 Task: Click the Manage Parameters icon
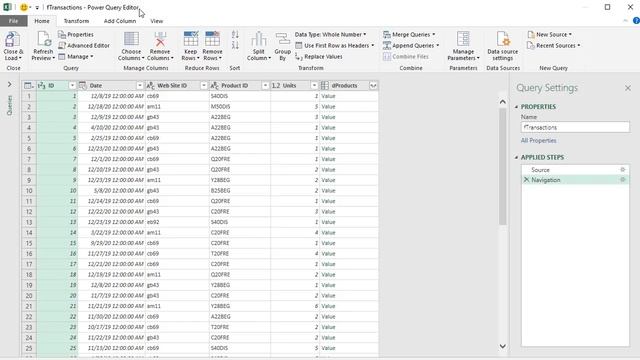(x=463, y=39)
